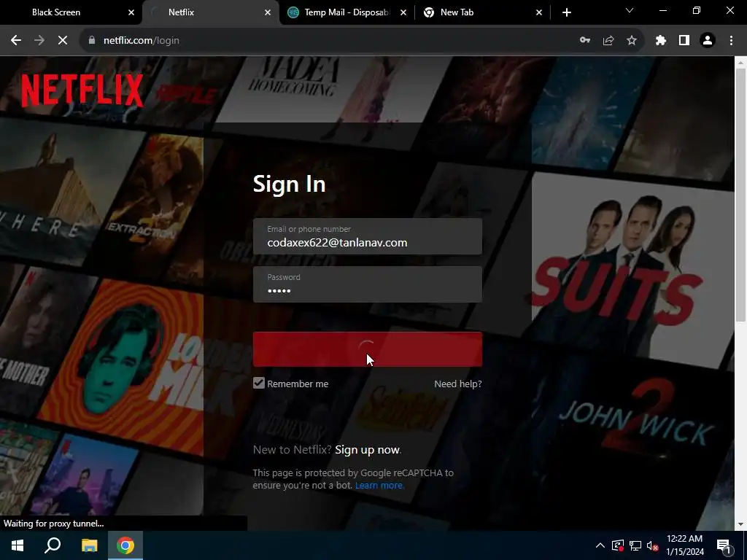The height and width of the screenshot is (560, 747).
Task: Expand the tab search chevron
Action: click(630, 10)
